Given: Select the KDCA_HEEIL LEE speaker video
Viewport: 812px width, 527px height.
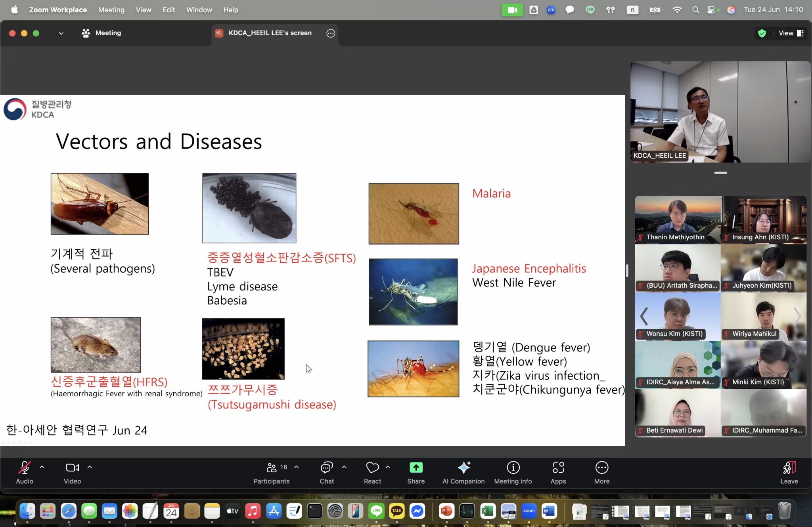Looking at the screenshot, I should pyautogui.click(x=720, y=112).
